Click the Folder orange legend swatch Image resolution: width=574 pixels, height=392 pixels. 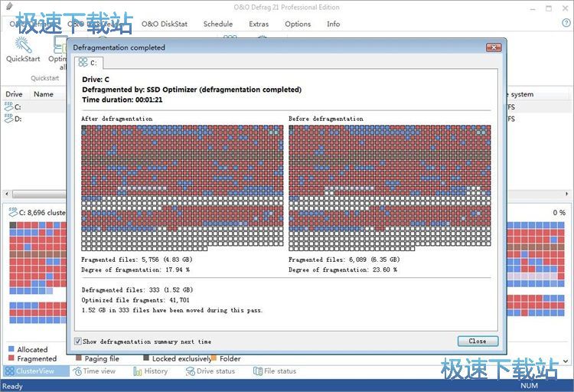point(214,358)
